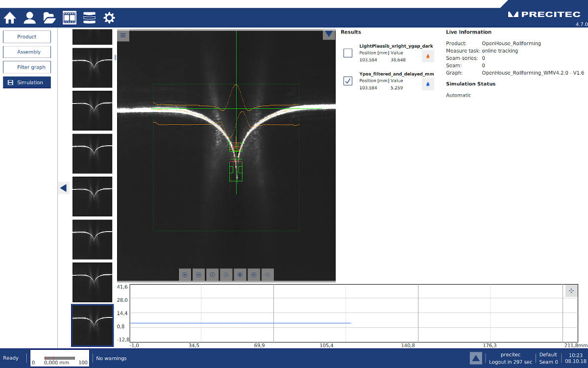Click the precitec logout countdown
The width and height of the screenshot is (588, 368).
[x=510, y=358]
